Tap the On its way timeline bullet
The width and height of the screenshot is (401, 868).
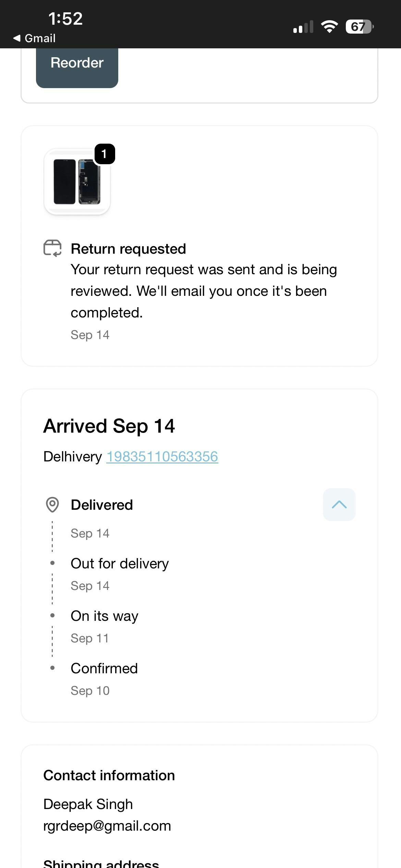(52, 615)
